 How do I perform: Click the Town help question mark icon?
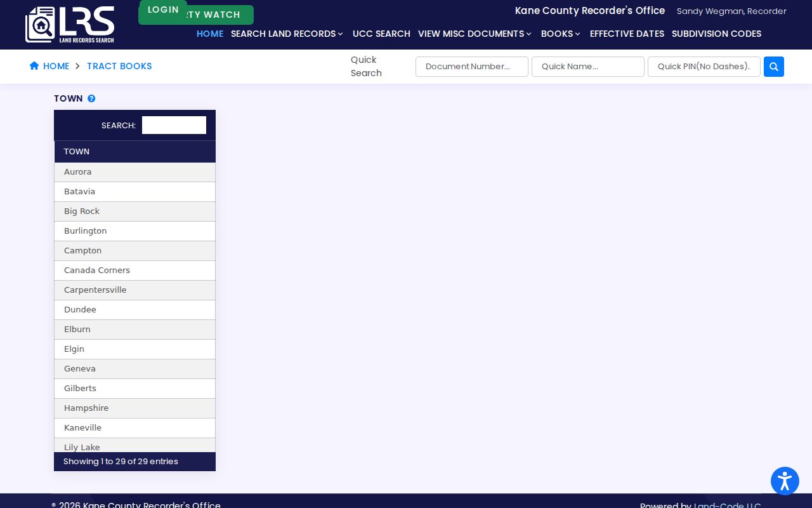click(x=91, y=98)
